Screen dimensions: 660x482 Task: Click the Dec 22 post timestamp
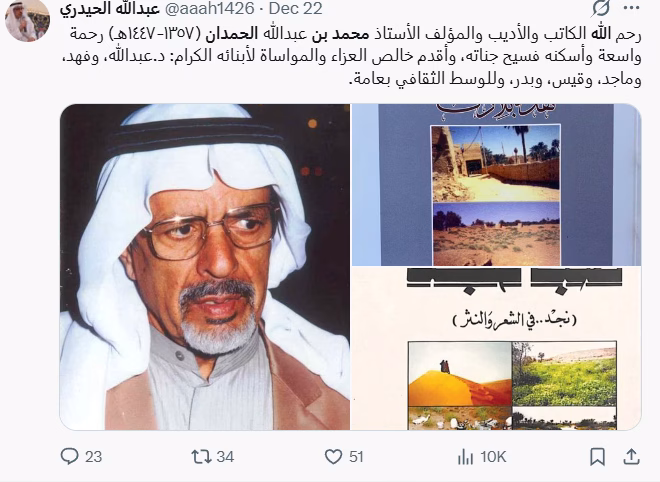click(x=295, y=8)
